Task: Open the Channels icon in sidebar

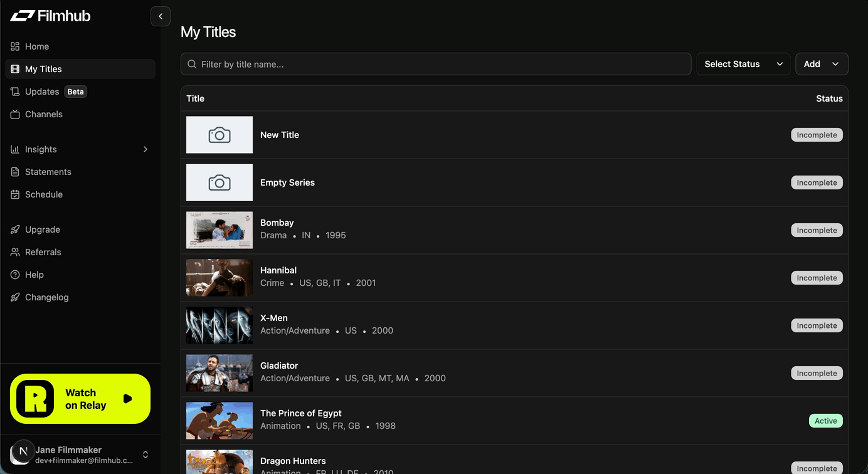Action: (x=14, y=114)
